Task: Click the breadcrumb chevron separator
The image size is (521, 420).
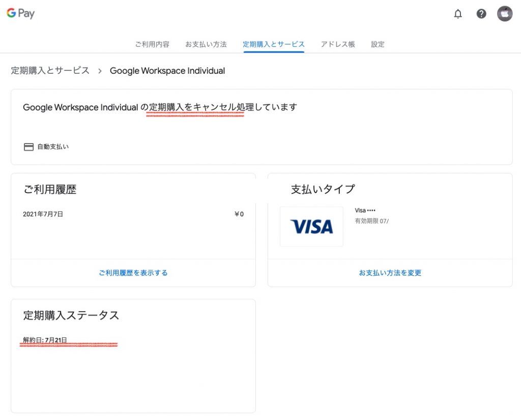Action: (x=100, y=71)
